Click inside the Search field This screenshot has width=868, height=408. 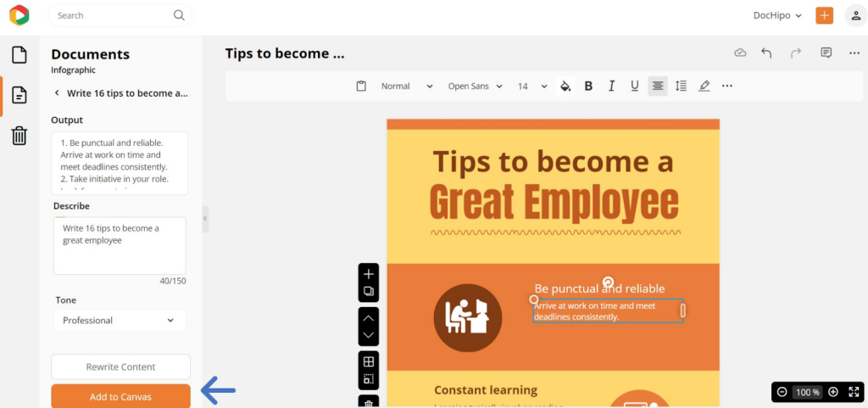(x=120, y=15)
